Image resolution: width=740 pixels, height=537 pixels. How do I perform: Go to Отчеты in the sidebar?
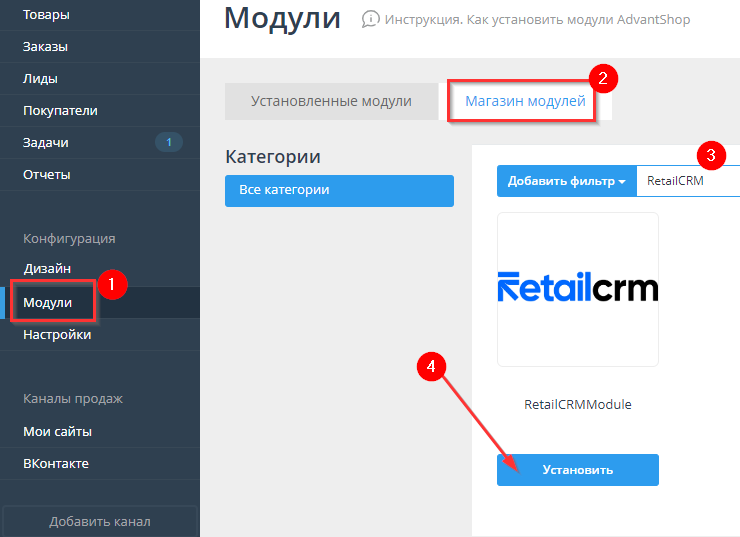[x=47, y=174]
